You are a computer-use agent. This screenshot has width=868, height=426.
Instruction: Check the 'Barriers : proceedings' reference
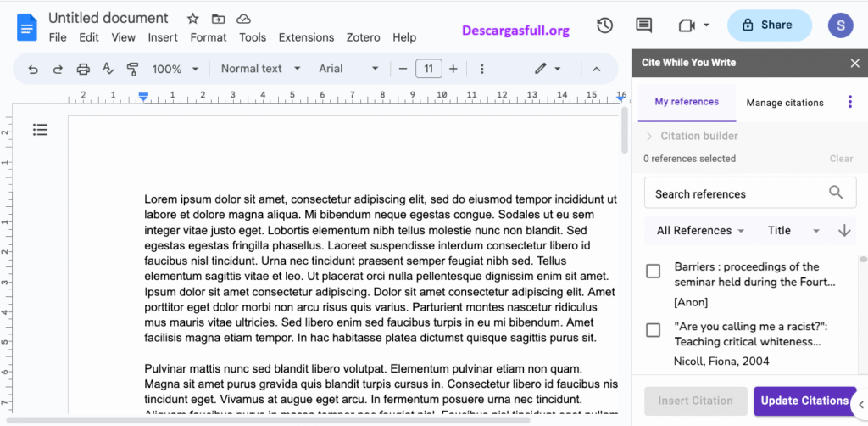pos(653,271)
